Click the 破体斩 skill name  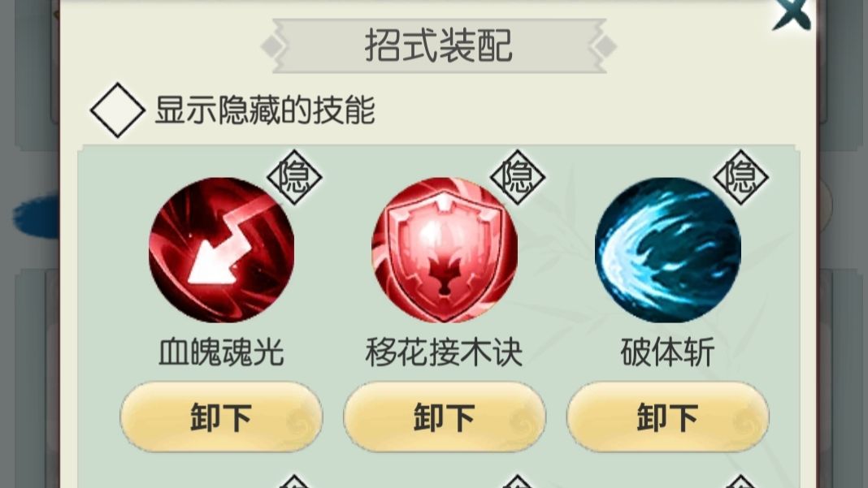[667, 352]
